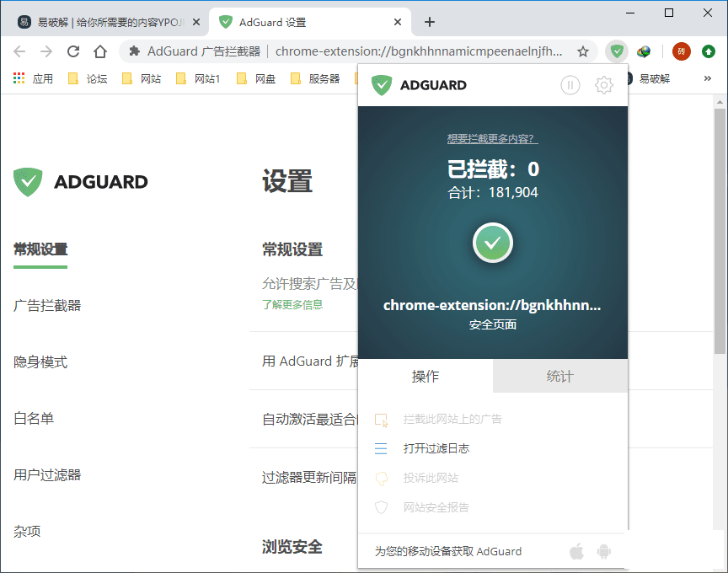Reload the current page
The width and height of the screenshot is (728, 573).
73,51
